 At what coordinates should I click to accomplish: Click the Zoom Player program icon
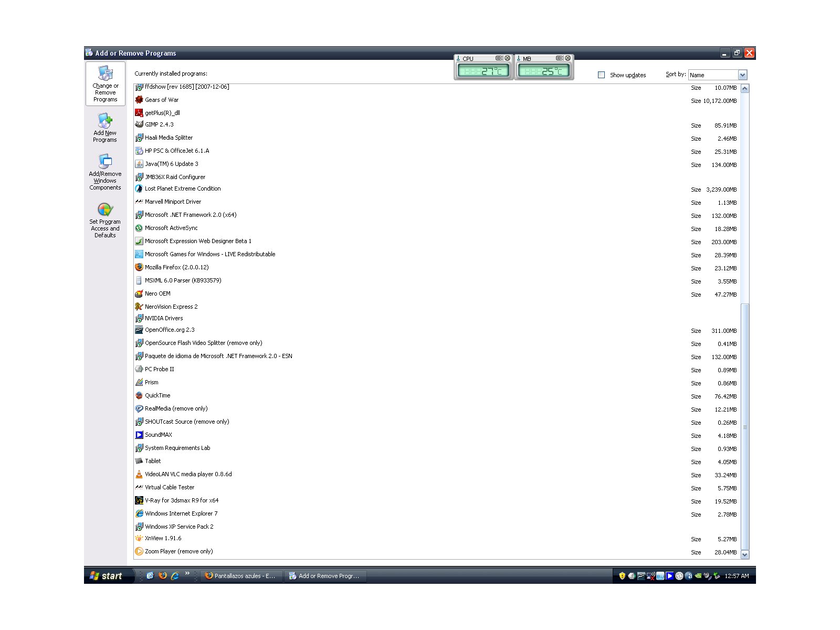click(139, 551)
